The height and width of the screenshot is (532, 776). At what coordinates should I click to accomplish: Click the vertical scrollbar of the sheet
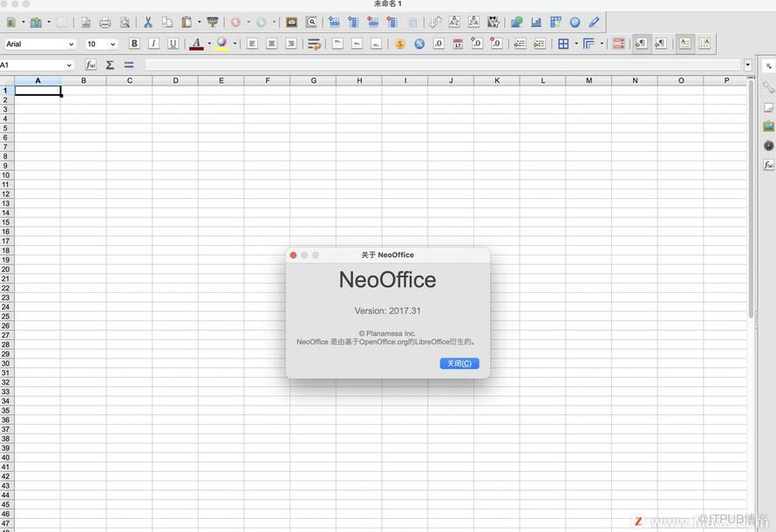click(751, 198)
